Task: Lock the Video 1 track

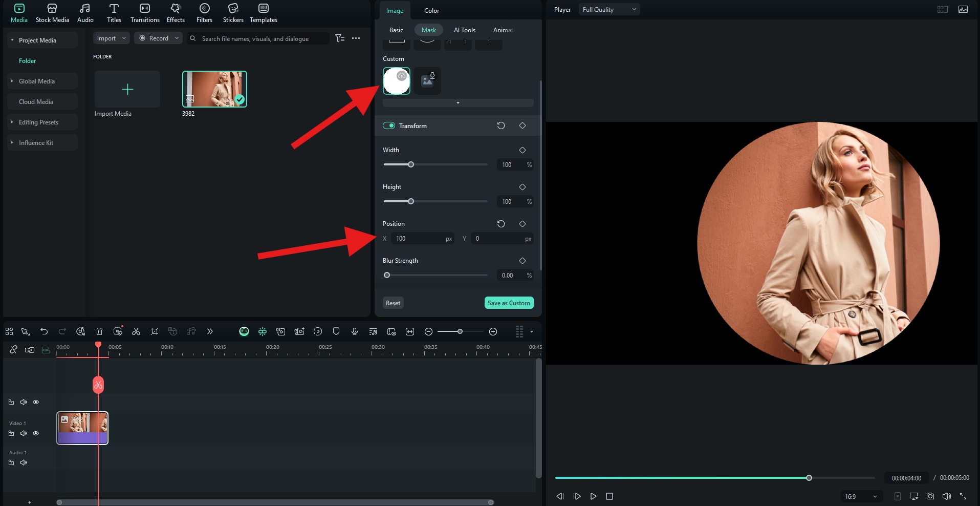Action: coord(11,433)
